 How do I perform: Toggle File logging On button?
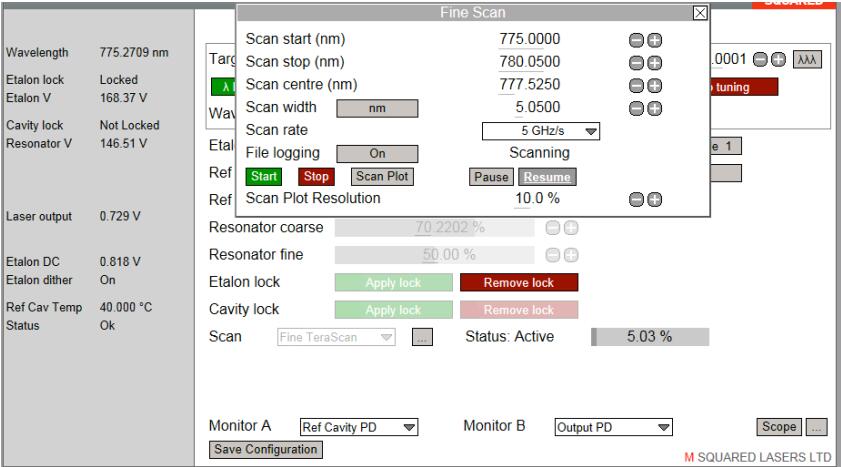coord(376,154)
